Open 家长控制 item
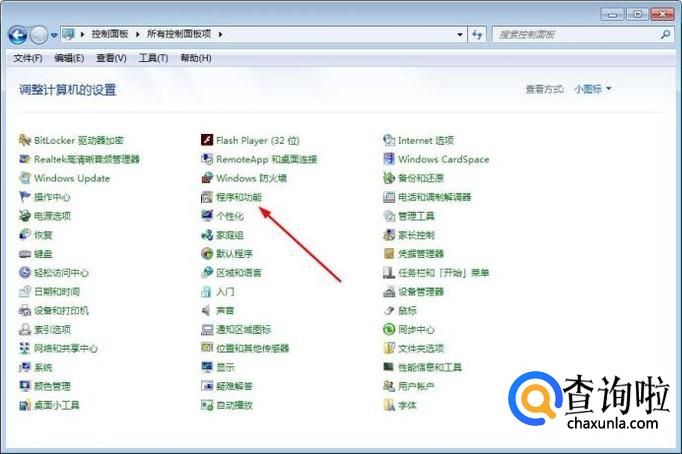Viewport: 682px width, 454px height. pyautogui.click(x=409, y=235)
